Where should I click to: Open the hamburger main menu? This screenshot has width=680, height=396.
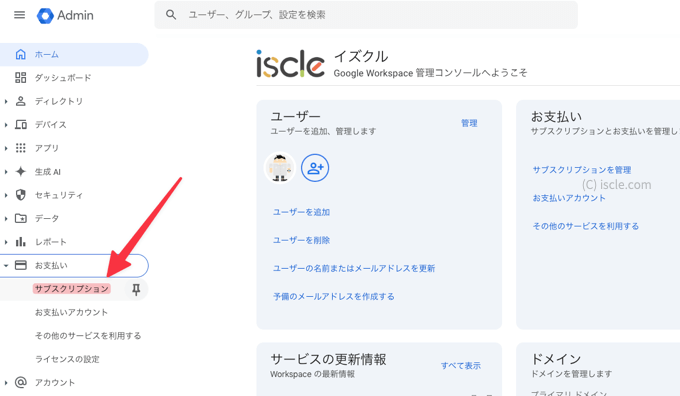[20, 15]
